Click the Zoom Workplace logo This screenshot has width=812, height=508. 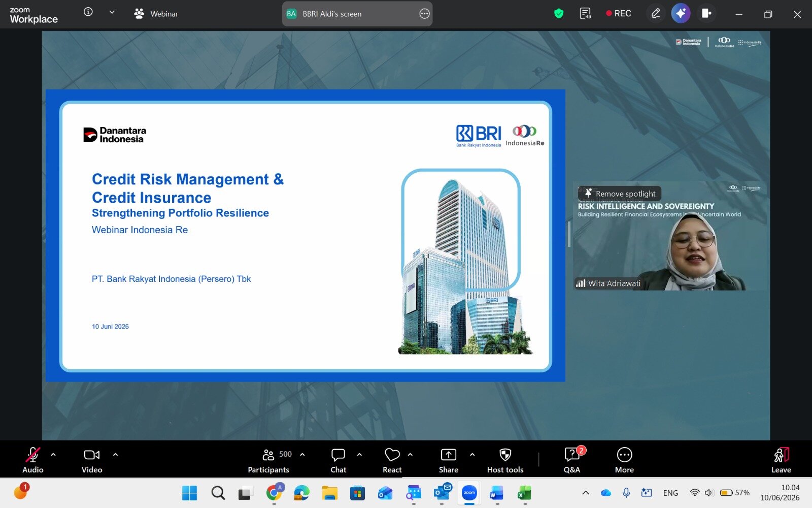tap(33, 15)
